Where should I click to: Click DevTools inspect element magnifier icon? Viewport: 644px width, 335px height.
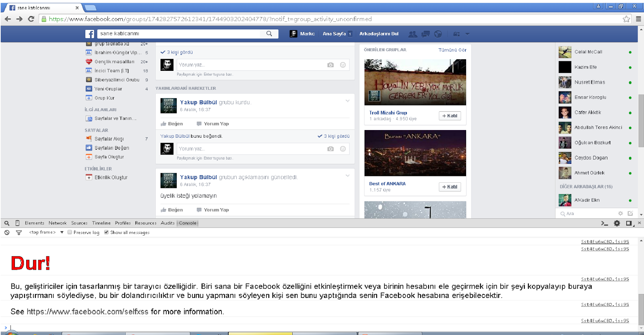click(x=7, y=223)
